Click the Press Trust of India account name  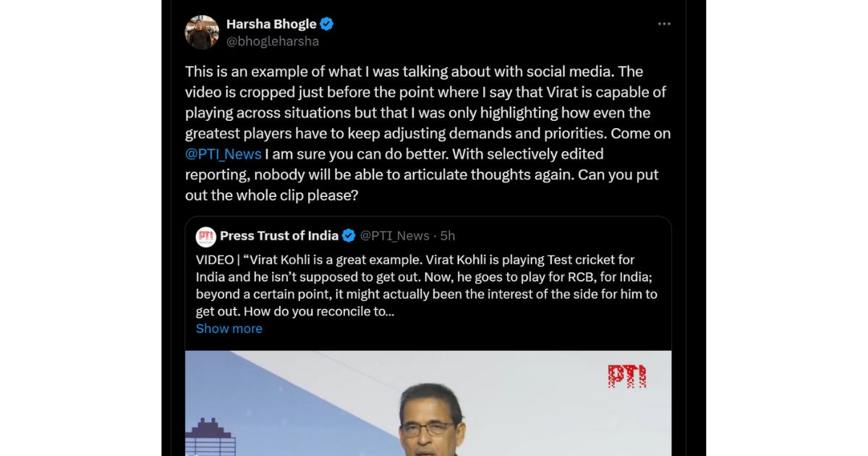tap(279, 236)
